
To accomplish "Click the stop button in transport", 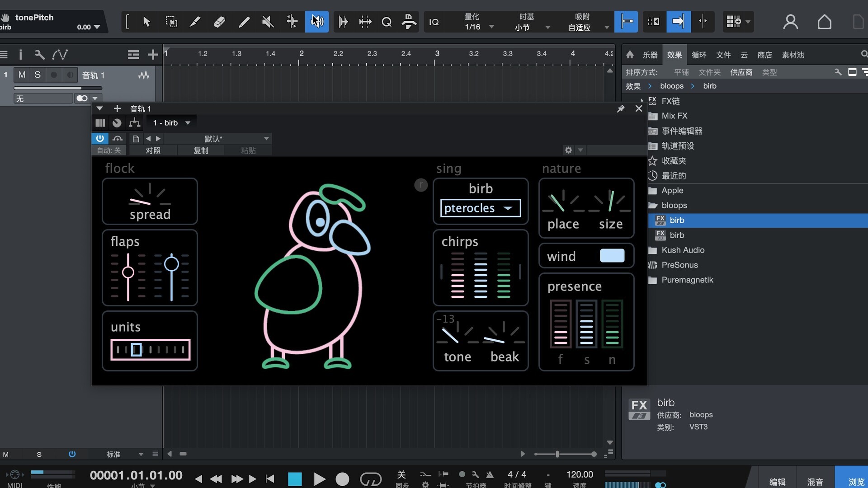I will click(295, 479).
